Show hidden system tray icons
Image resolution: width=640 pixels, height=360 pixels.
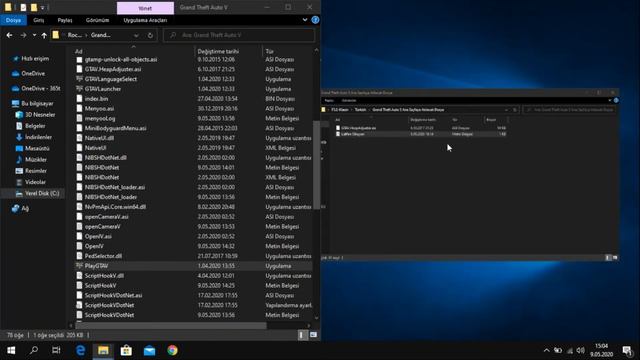pos(547,351)
